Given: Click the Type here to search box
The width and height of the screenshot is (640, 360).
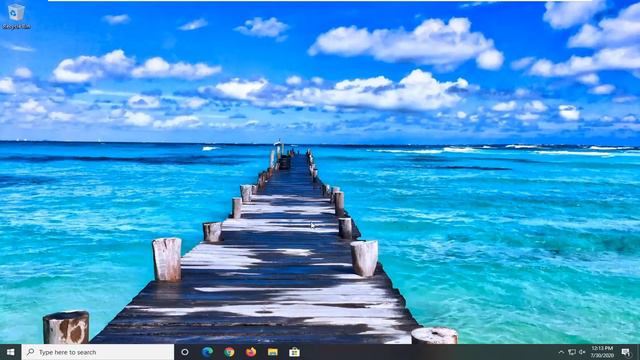Looking at the screenshot, I should point(98,352).
